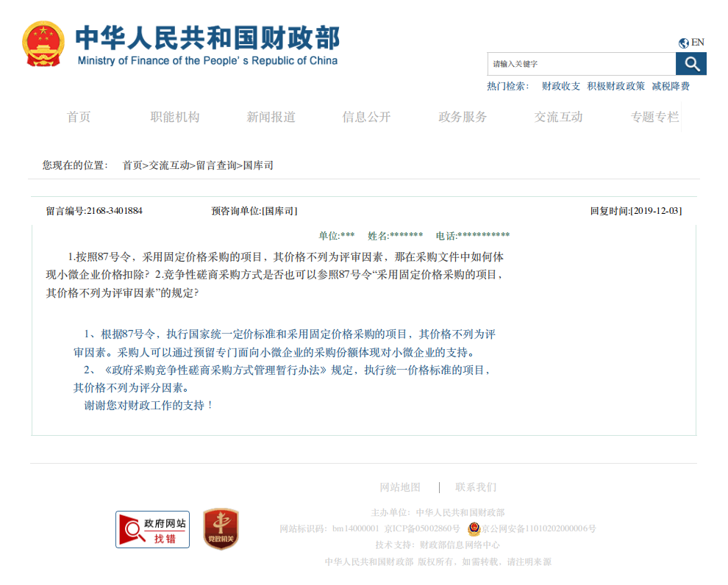728x585 pixels.
Task: Open the 新闻报道 navigation menu
Action: point(271,116)
